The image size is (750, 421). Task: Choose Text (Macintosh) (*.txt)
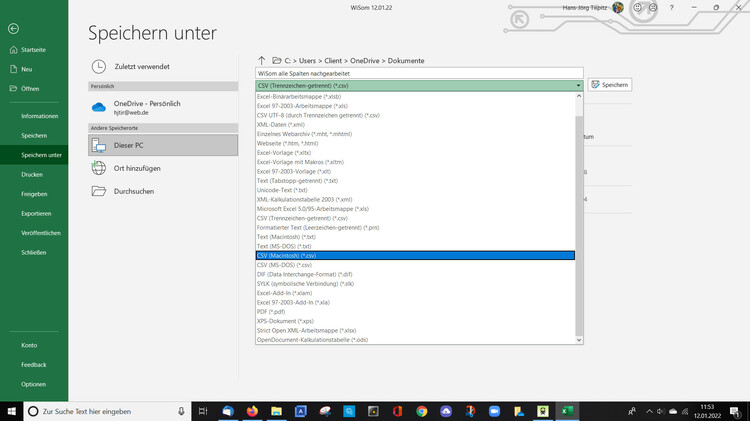pyautogui.click(x=415, y=237)
